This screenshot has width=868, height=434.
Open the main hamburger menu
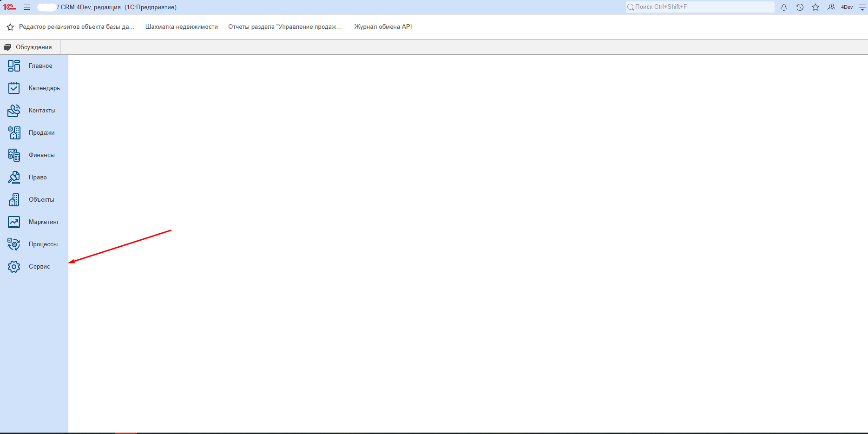coord(27,7)
